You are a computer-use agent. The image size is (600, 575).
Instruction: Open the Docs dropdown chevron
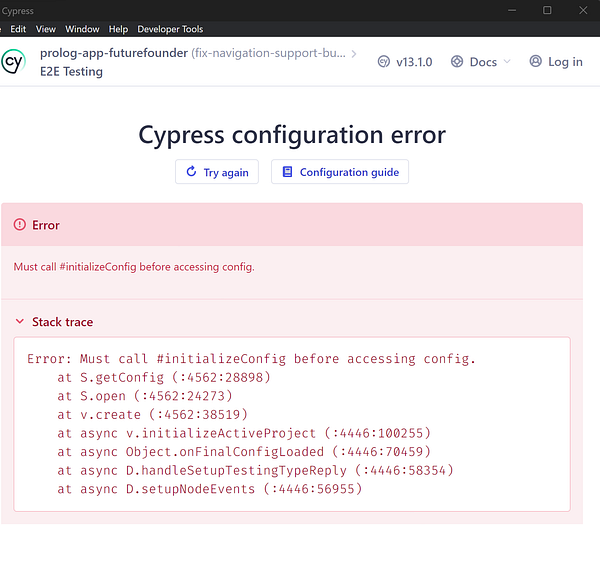point(507,62)
